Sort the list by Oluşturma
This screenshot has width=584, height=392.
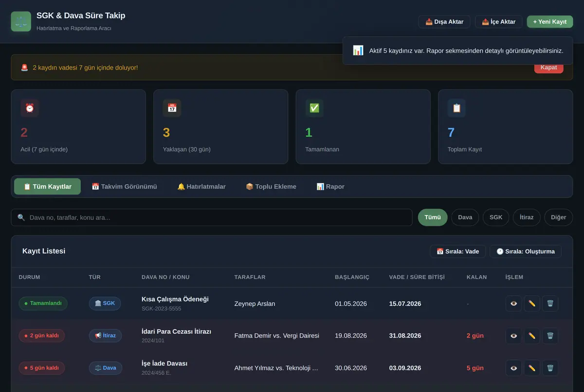(526, 251)
